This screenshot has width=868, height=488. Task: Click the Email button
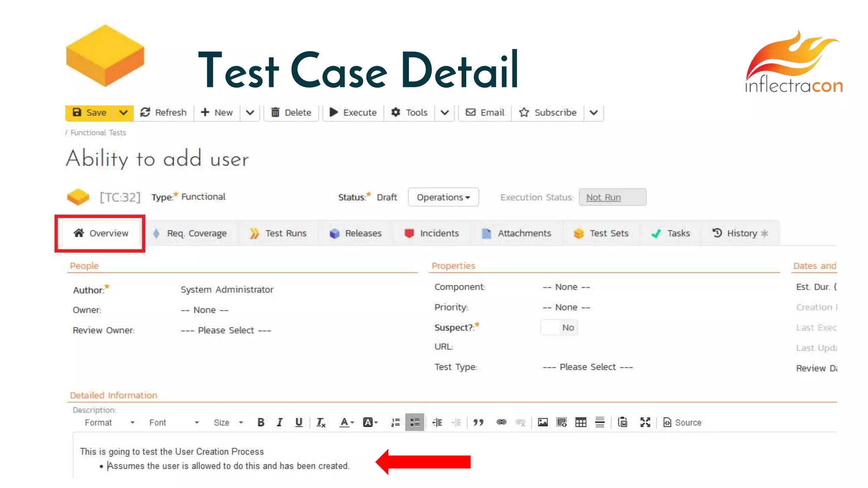[485, 113]
